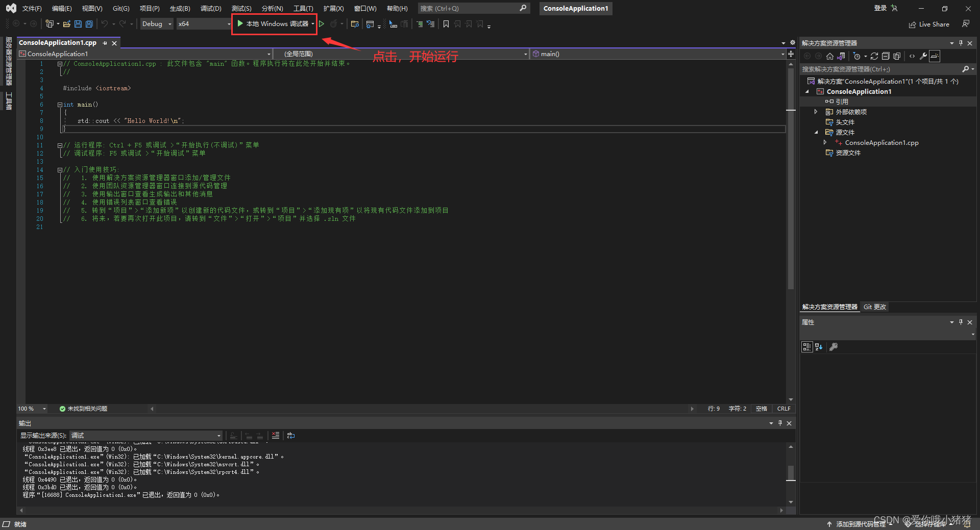Toggle word wrap in the Output panel
This screenshot has height=530, width=980.
(291, 436)
